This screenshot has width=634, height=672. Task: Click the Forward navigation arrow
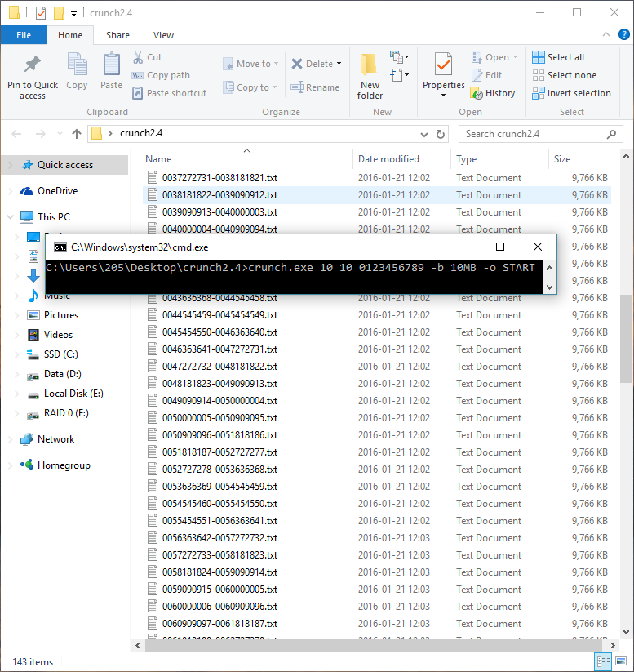click(40, 134)
